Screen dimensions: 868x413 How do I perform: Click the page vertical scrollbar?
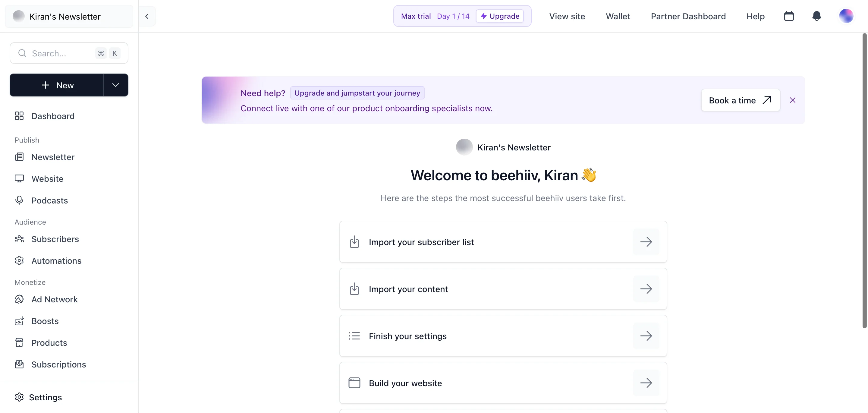tap(864, 180)
